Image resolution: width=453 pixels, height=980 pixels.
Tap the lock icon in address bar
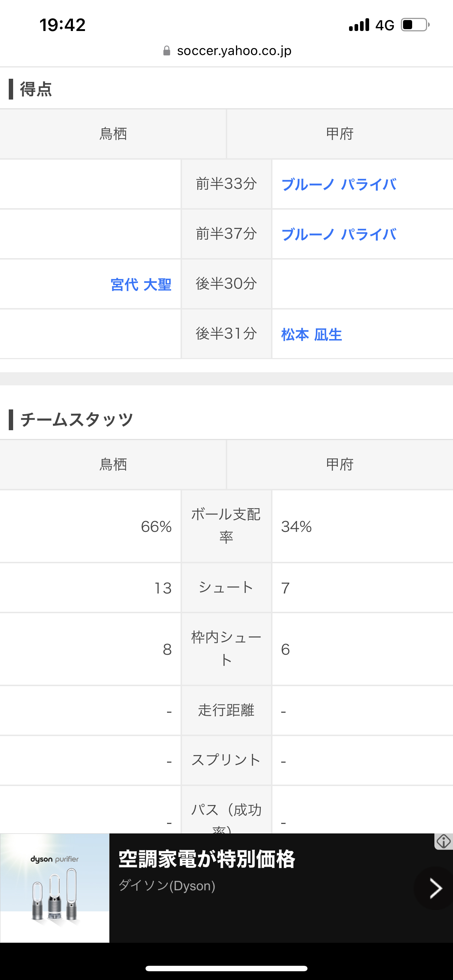(x=166, y=51)
